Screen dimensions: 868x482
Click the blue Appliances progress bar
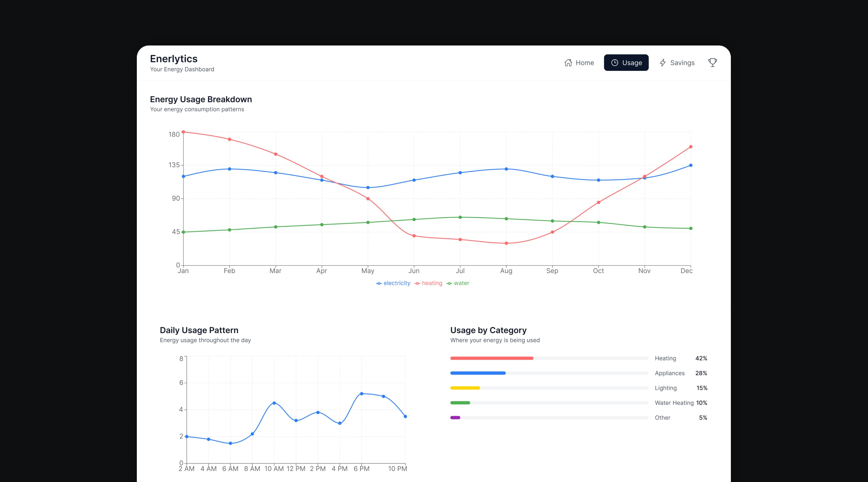478,373
